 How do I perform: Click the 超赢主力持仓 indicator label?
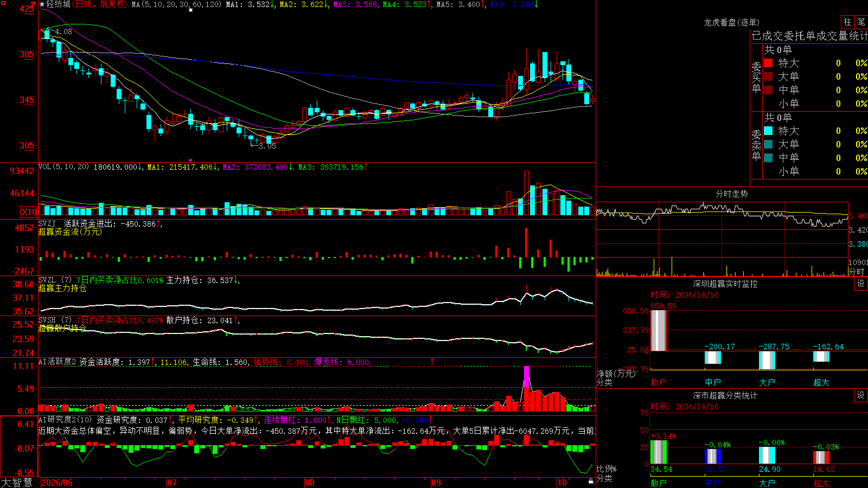tap(62, 288)
